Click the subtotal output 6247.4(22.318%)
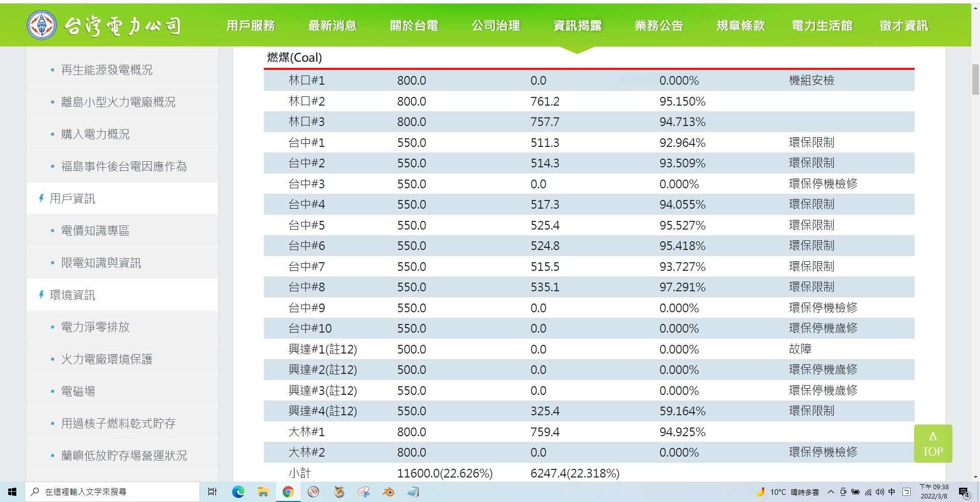This screenshot has width=980, height=502. click(575, 473)
